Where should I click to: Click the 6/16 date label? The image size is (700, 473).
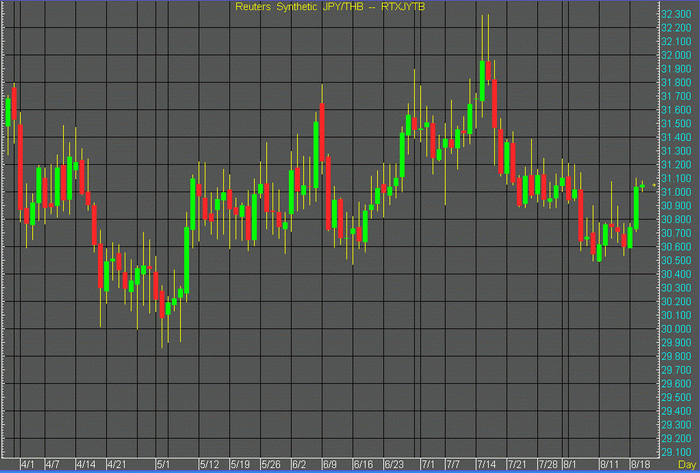[x=363, y=465]
